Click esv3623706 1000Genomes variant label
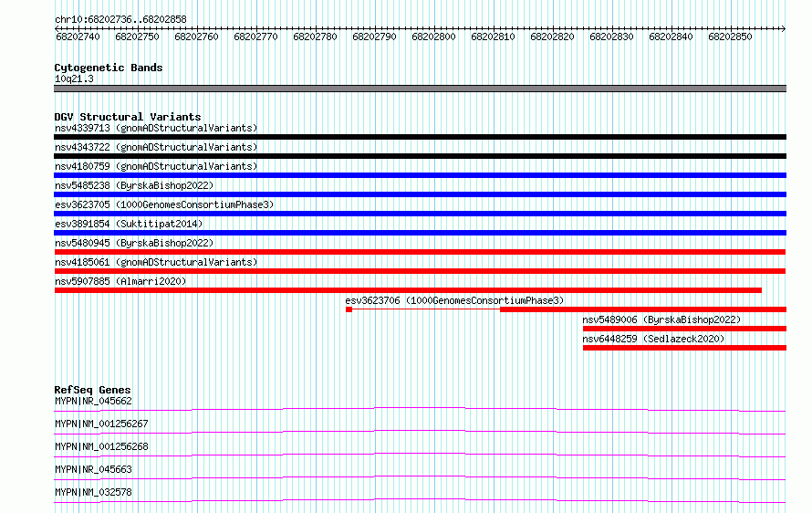Screen dimensions: 812x513 (454, 300)
